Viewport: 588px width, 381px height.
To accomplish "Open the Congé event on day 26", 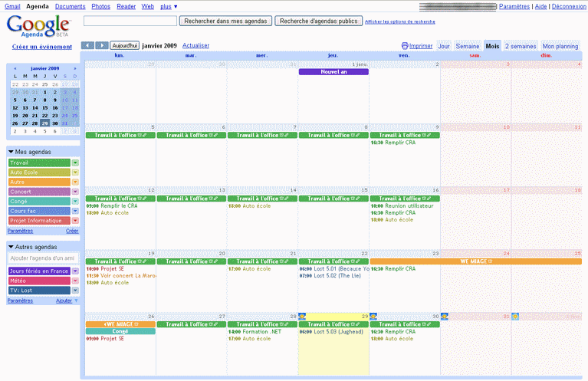I will pos(120,331).
